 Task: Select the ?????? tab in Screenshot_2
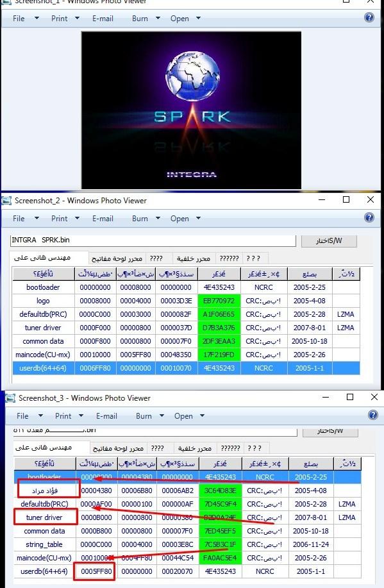click(x=229, y=258)
